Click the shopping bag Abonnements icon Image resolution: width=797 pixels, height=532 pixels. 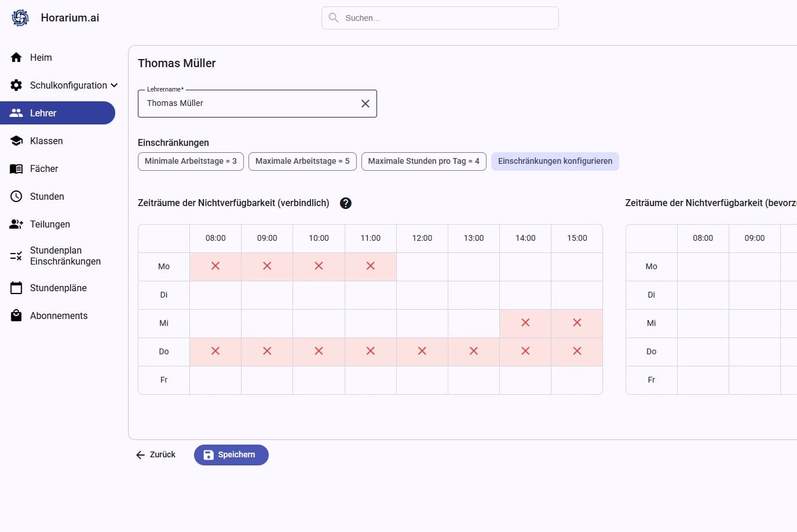pyautogui.click(x=16, y=315)
